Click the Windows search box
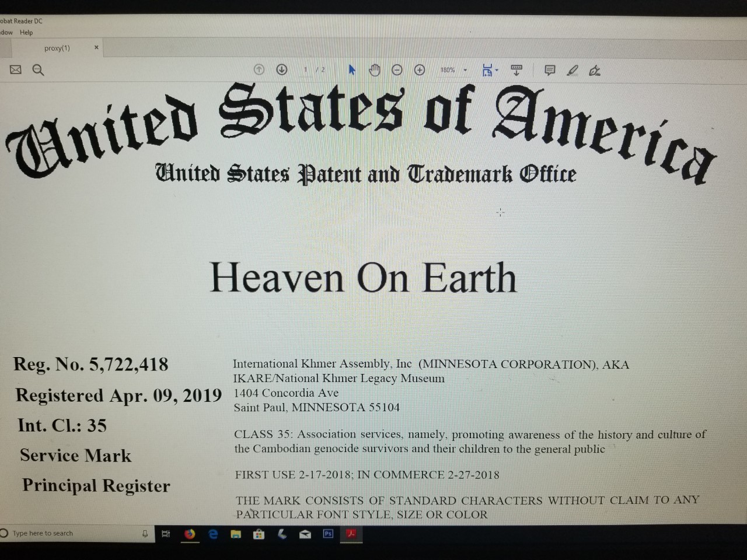The width and height of the screenshot is (747, 560). (x=76, y=533)
